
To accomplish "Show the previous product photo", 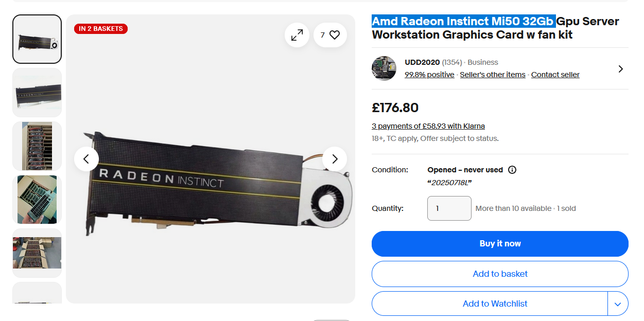I will pyautogui.click(x=86, y=159).
